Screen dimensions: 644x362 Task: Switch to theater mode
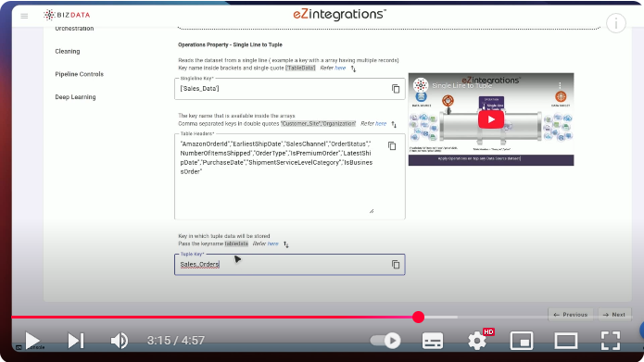tap(566, 341)
